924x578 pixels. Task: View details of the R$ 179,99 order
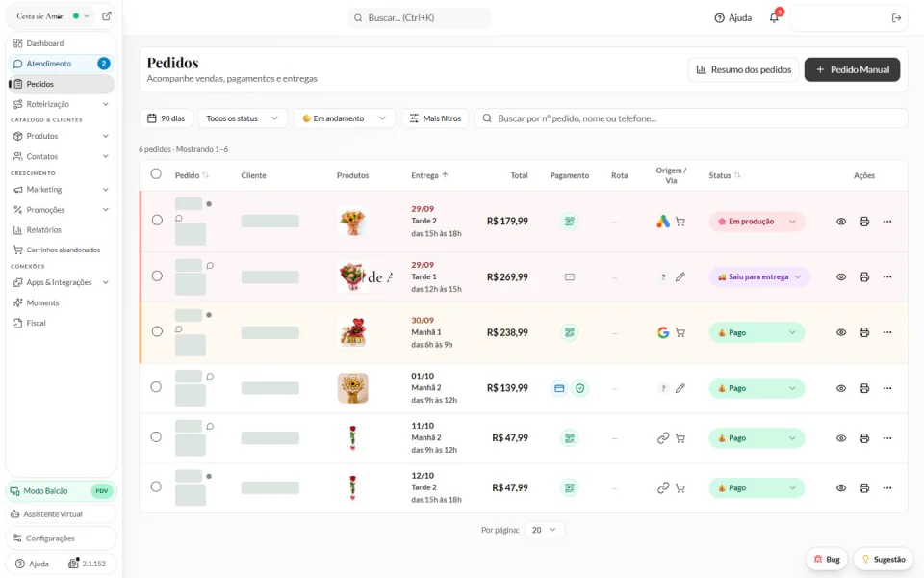(x=841, y=222)
